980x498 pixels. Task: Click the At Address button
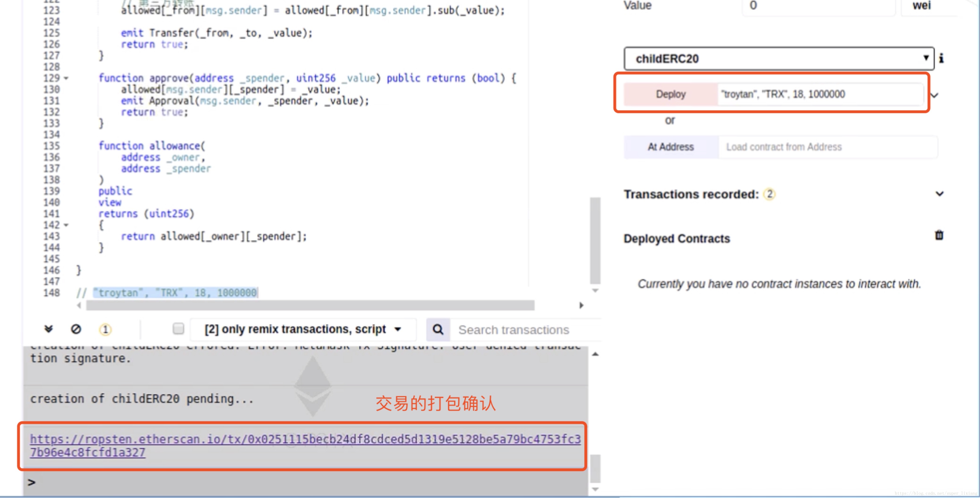(671, 147)
